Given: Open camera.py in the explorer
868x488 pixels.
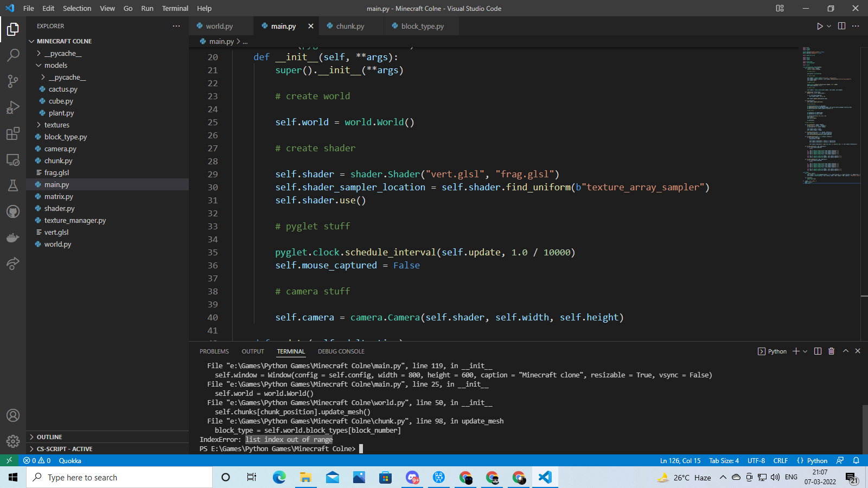Looking at the screenshot, I should [107, 149].
